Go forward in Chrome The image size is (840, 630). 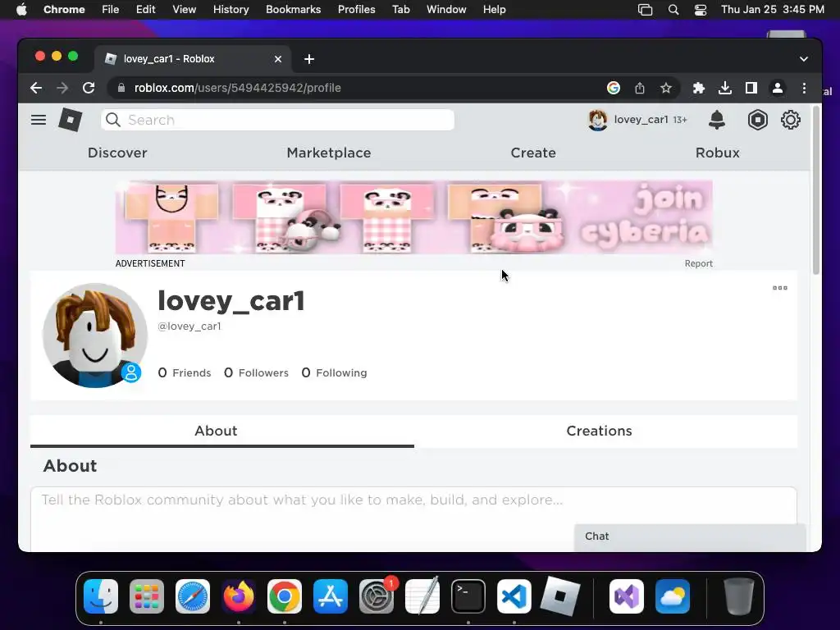click(62, 88)
